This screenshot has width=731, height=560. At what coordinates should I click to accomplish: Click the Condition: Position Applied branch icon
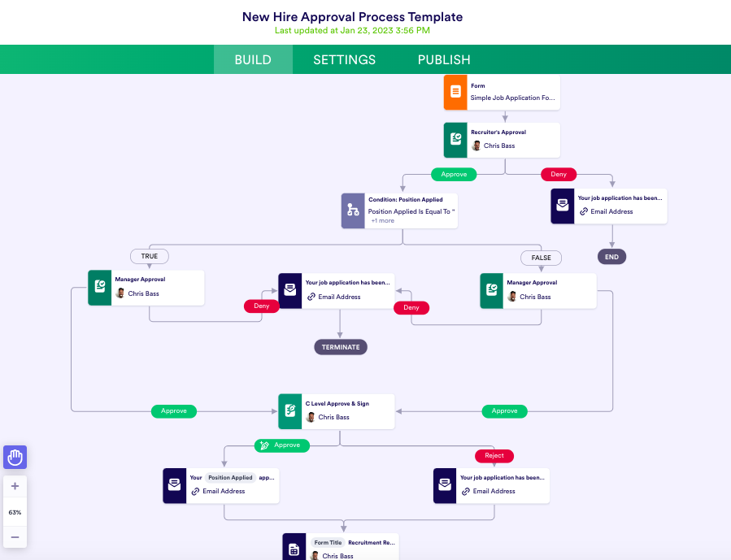(353, 211)
